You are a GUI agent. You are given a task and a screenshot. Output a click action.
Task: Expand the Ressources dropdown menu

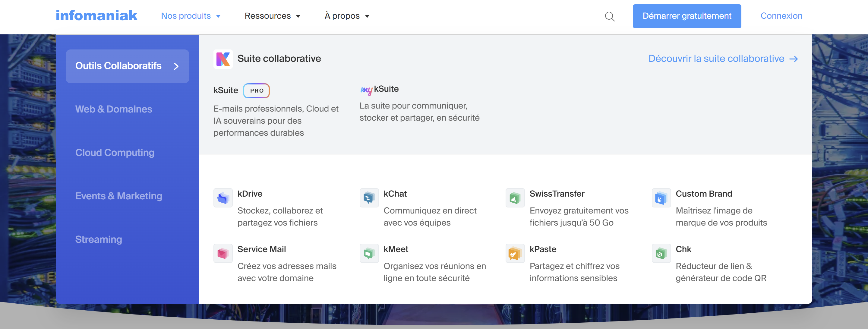click(272, 16)
